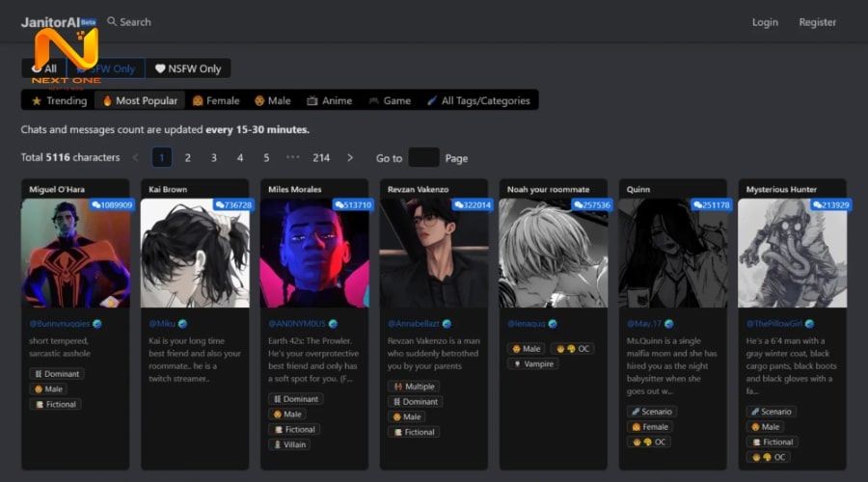Click next page arrow in pagination

click(x=350, y=157)
